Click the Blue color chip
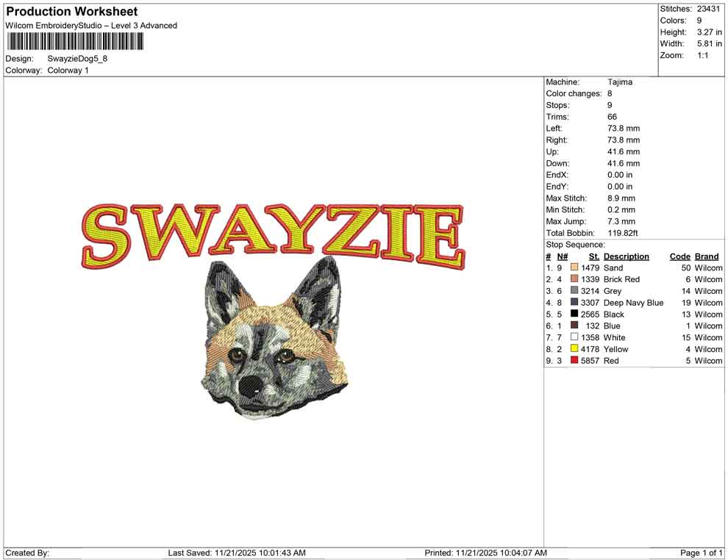The height and width of the screenshot is (560, 728). (x=574, y=326)
